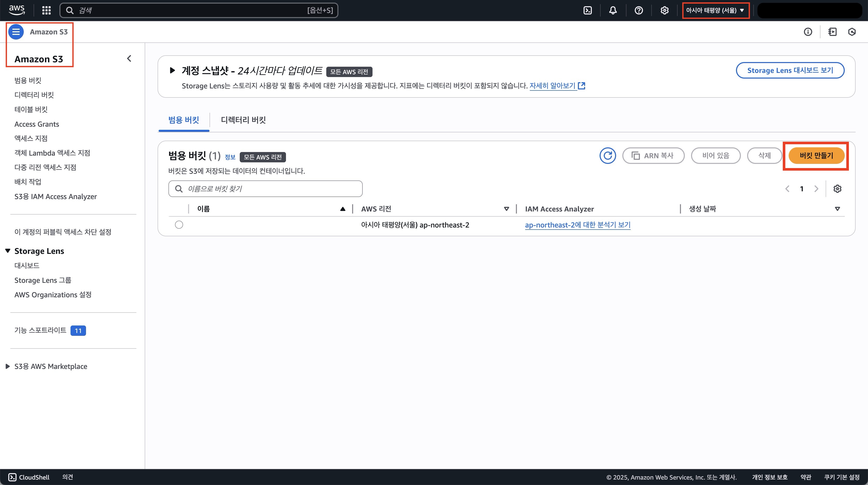Open 다중 리전 액세스 지점 navigation item
The image size is (868, 485).
45,167
